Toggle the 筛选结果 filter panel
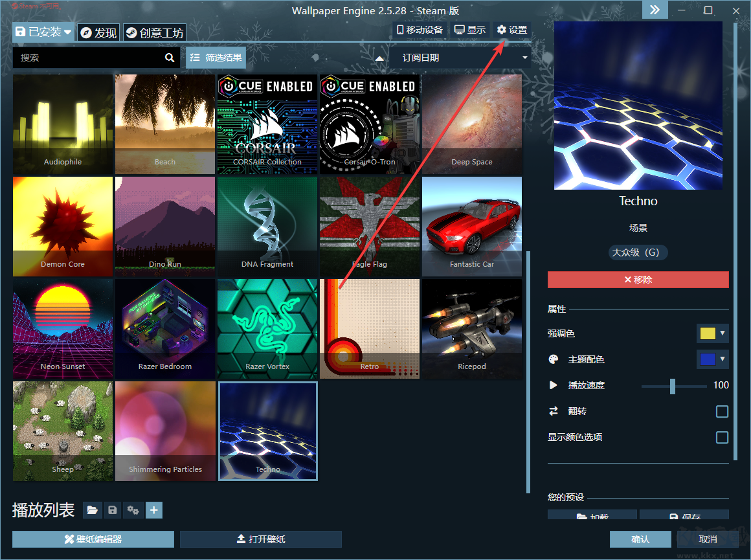Screen dimensions: 751x560 (x=216, y=58)
